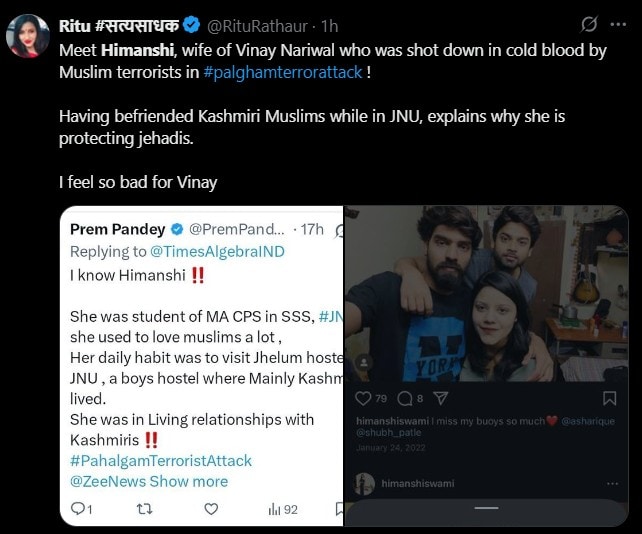The image size is (642, 534).
Task: Open the three-dot more options menu
Action: click(x=618, y=25)
